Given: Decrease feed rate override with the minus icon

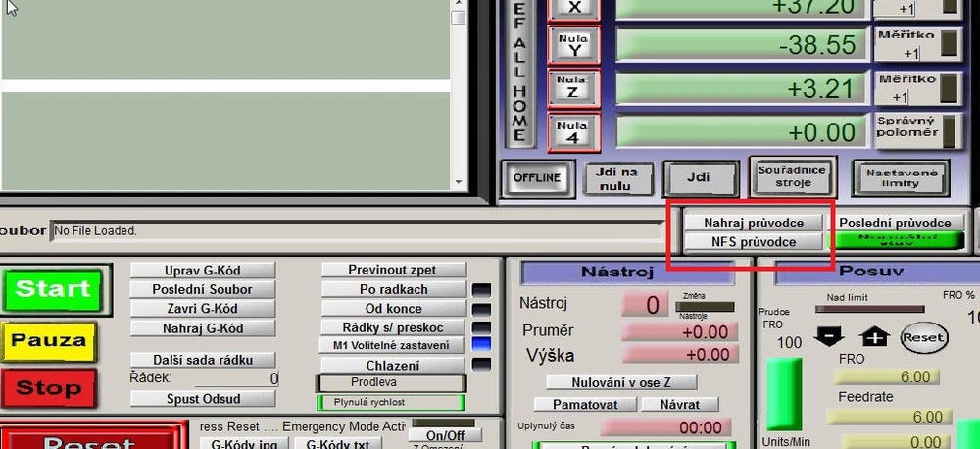Looking at the screenshot, I should click(828, 337).
